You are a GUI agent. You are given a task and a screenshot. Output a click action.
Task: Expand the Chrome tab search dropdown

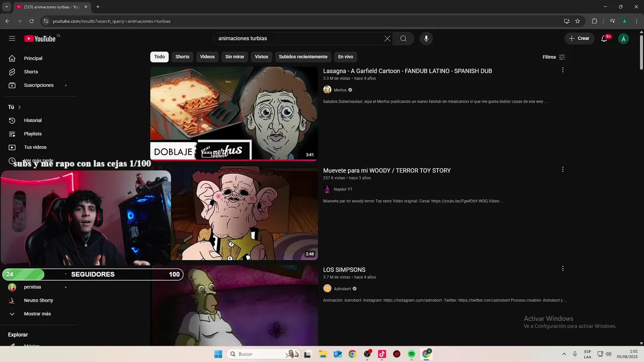pos(7,7)
